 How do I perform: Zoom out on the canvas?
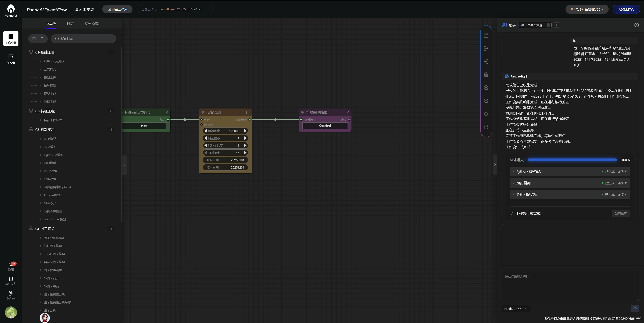pyautogui.click(x=486, y=101)
